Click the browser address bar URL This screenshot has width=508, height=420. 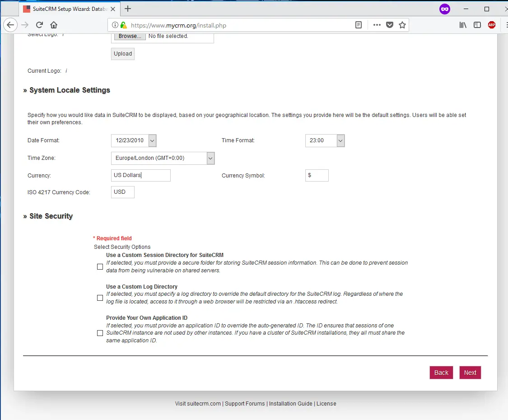pyautogui.click(x=178, y=25)
